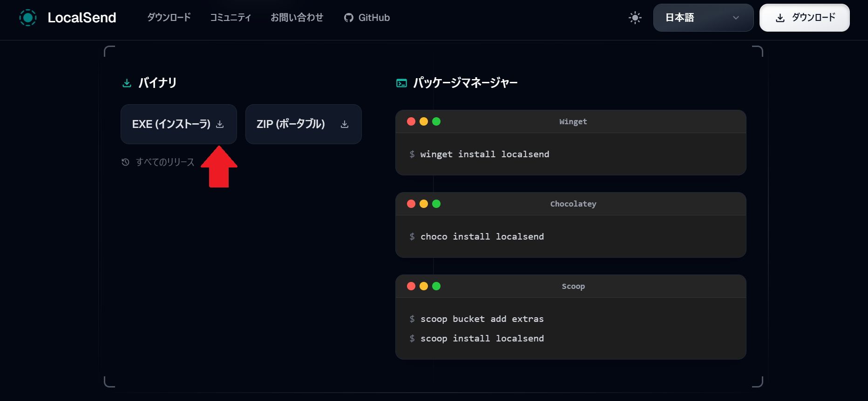Click the バイナリ section heading
This screenshot has width=868, height=401.
click(157, 83)
